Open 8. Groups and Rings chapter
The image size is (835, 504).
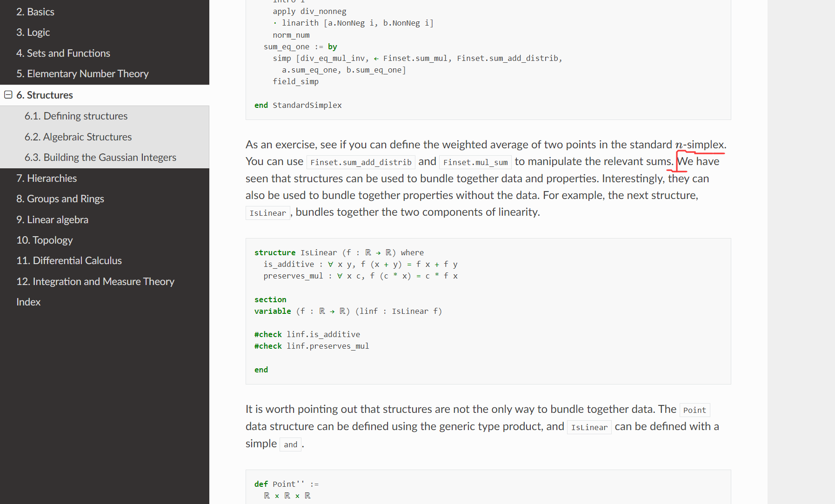coord(60,199)
